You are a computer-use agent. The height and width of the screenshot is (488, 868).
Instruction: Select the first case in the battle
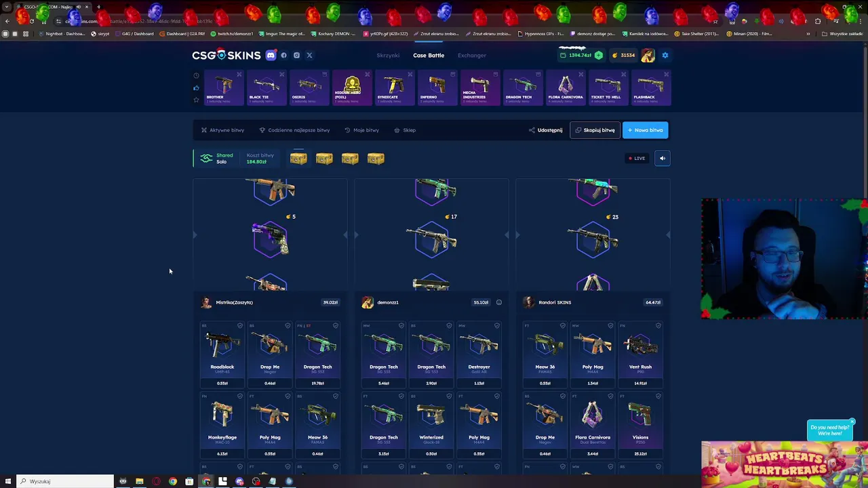coord(298,159)
